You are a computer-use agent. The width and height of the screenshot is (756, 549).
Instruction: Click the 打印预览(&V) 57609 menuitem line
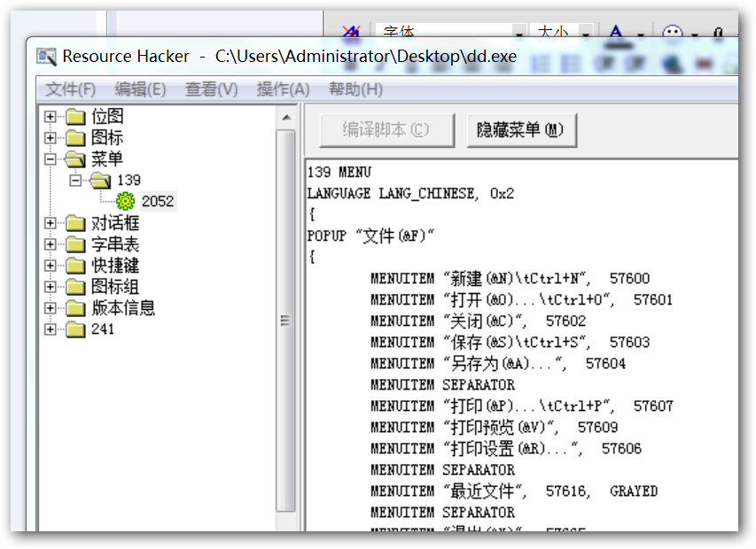pos(495,427)
